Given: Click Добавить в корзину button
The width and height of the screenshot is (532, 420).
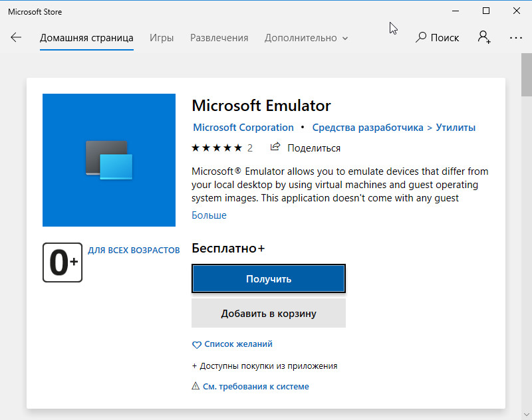Looking at the screenshot, I should coord(269,313).
